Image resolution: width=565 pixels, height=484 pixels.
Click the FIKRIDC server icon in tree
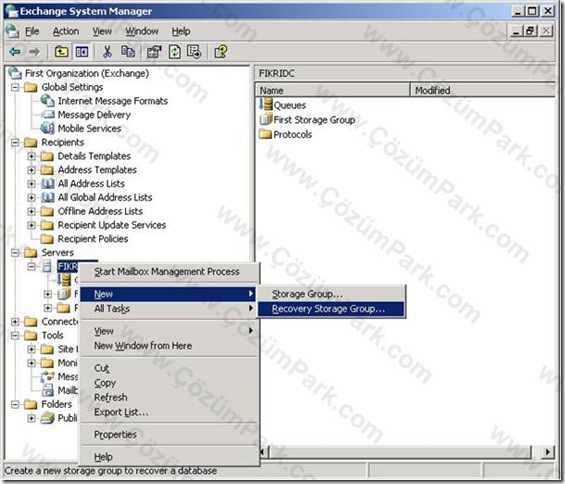click(47, 266)
